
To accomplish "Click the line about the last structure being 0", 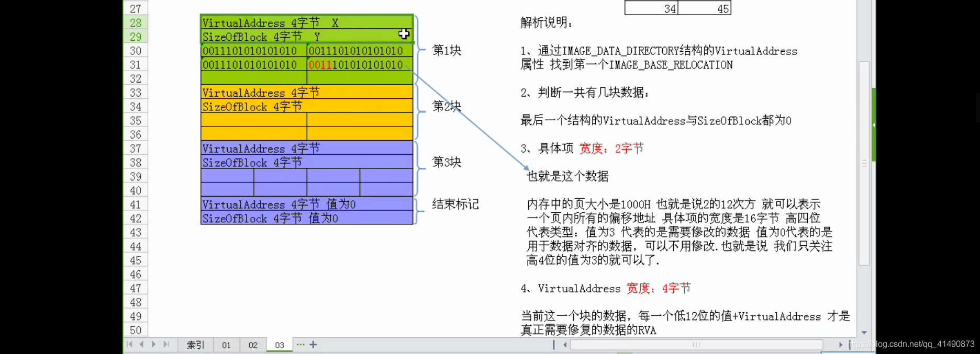I will [656, 121].
